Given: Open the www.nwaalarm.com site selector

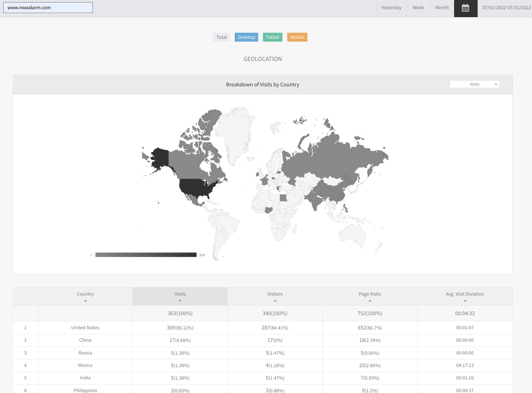Looking at the screenshot, I should click(x=48, y=8).
